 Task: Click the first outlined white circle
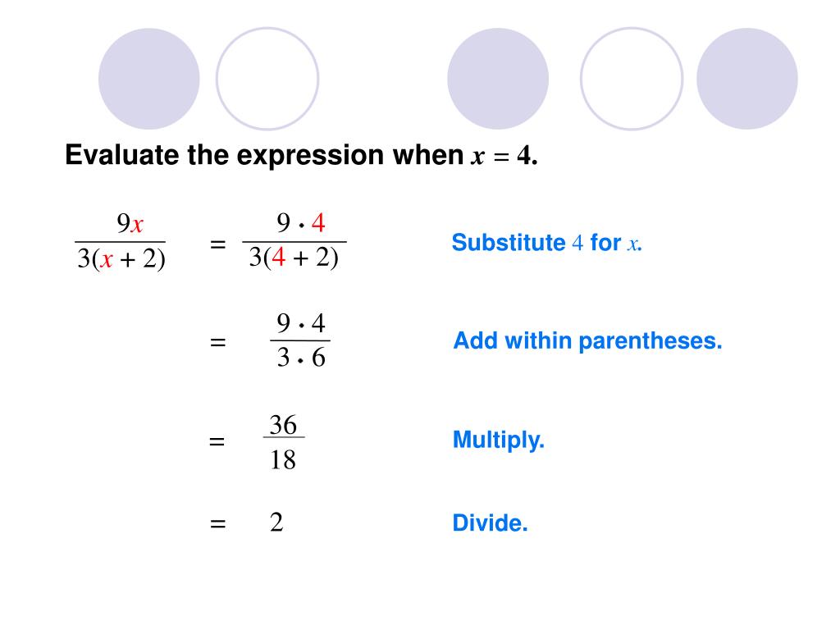coord(267,79)
